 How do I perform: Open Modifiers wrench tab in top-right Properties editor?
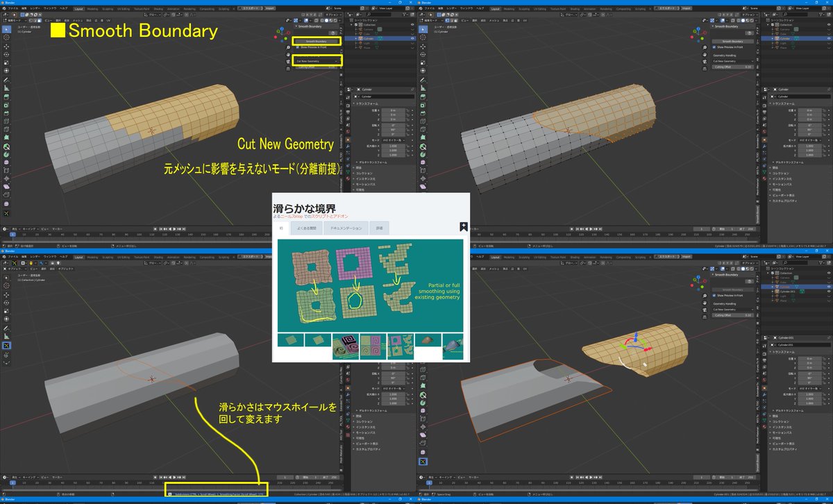tap(764, 146)
